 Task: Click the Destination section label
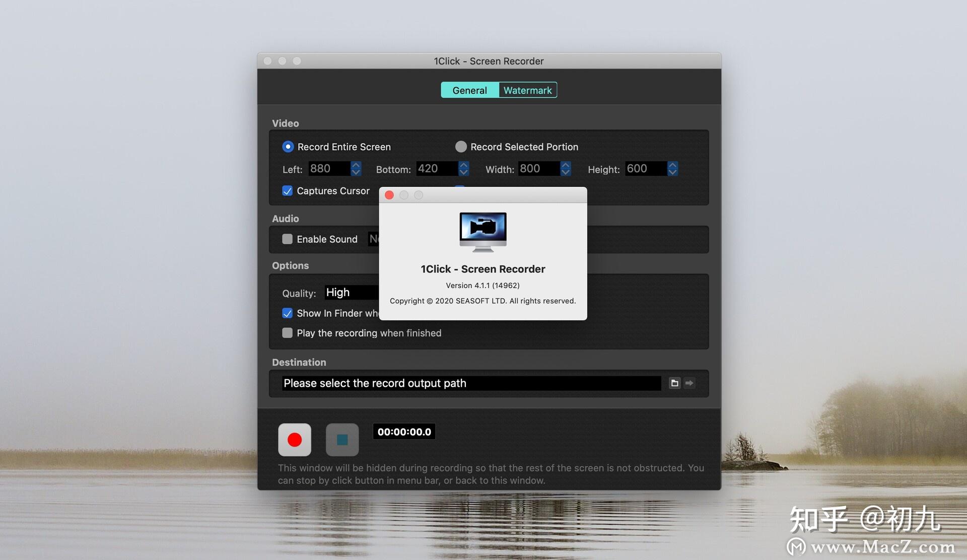[299, 362]
